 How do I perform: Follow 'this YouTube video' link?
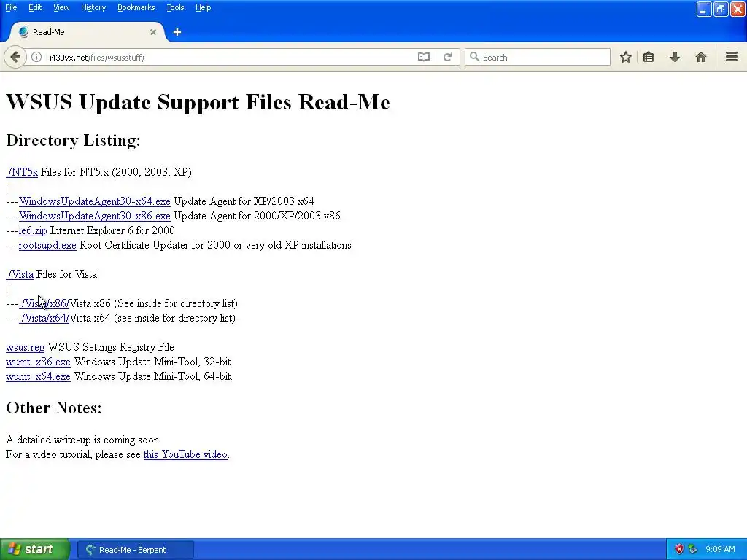(185, 454)
